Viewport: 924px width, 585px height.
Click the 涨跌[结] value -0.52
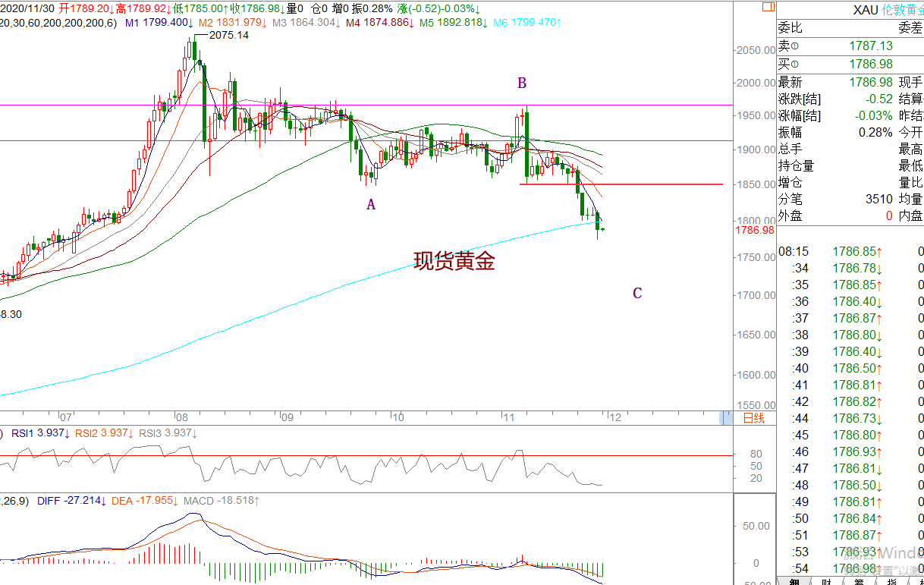(x=878, y=99)
